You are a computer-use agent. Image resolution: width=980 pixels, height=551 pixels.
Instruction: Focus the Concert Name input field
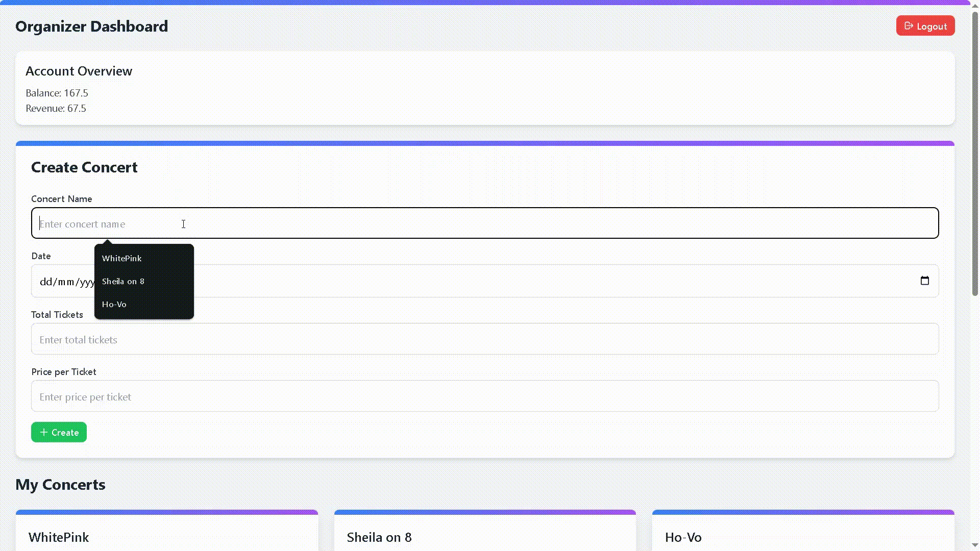coord(485,223)
